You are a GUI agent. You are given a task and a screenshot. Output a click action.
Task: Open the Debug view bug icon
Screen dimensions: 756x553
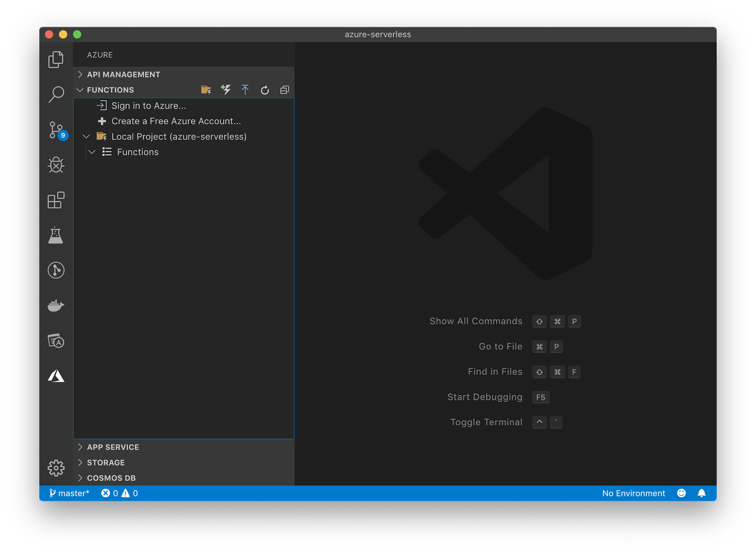(x=56, y=165)
